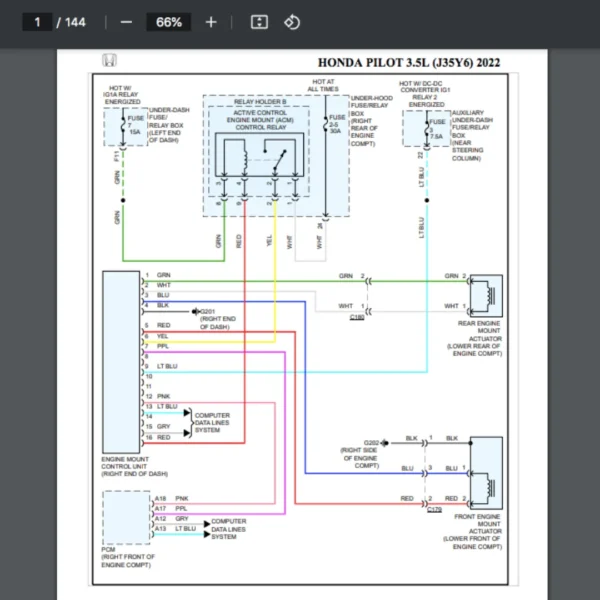Viewport: 600px width, 600px height.
Task: Click the zoom in plus button
Action: (211, 22)
